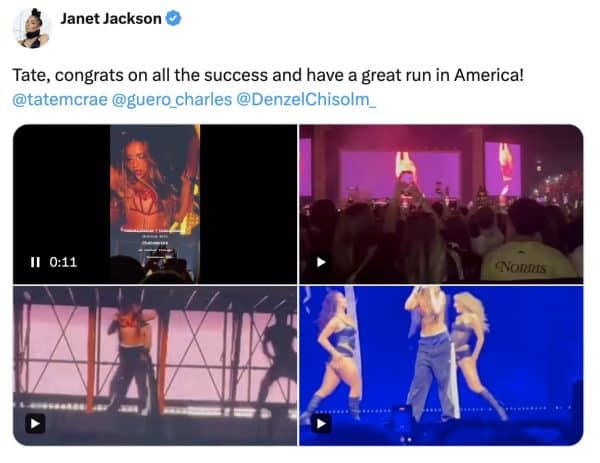Click the tweet text congratulating Tate
The height and width of the screenshot is (463, 600).
coord(268,75)
